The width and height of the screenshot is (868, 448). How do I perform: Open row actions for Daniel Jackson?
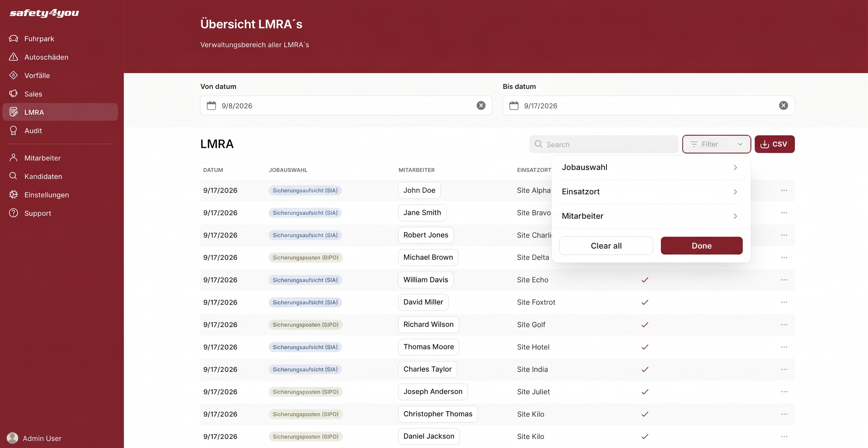click(784, 436)
